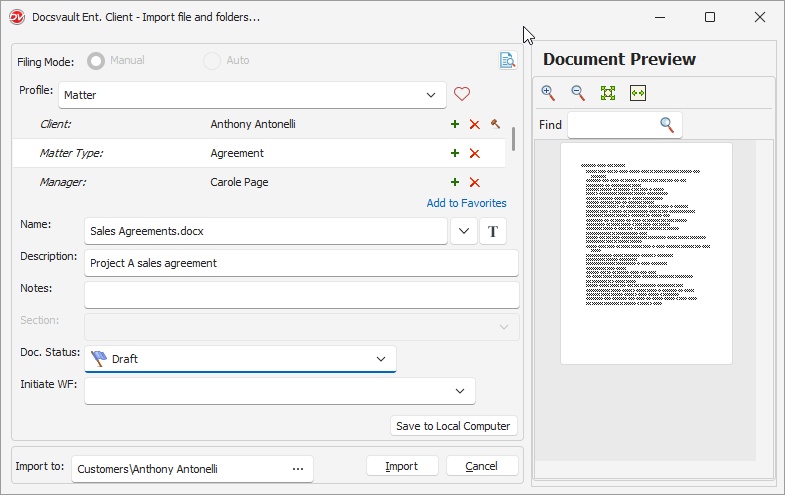The width and height of the screenshot is (785, 495).
Task: Click the green plus in Matter Type row
Action: click(x=455, y=153)
